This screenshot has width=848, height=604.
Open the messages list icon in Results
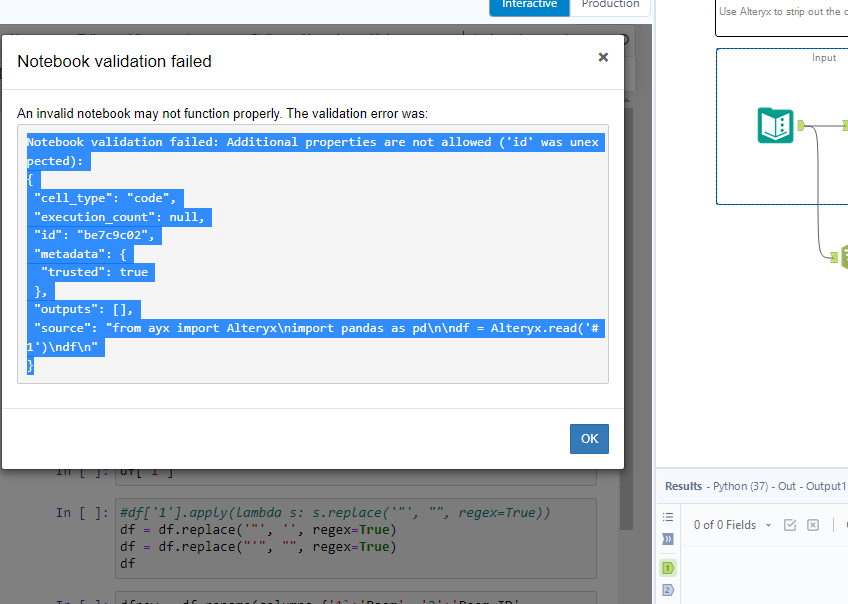coord(668,517)
